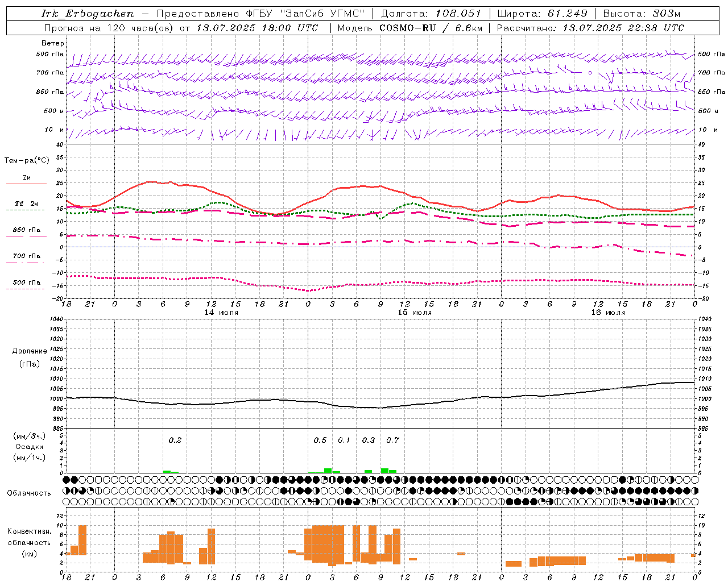Click the 0.2 precipitation amount value
The image size is (728, 582).
point(175,440)
